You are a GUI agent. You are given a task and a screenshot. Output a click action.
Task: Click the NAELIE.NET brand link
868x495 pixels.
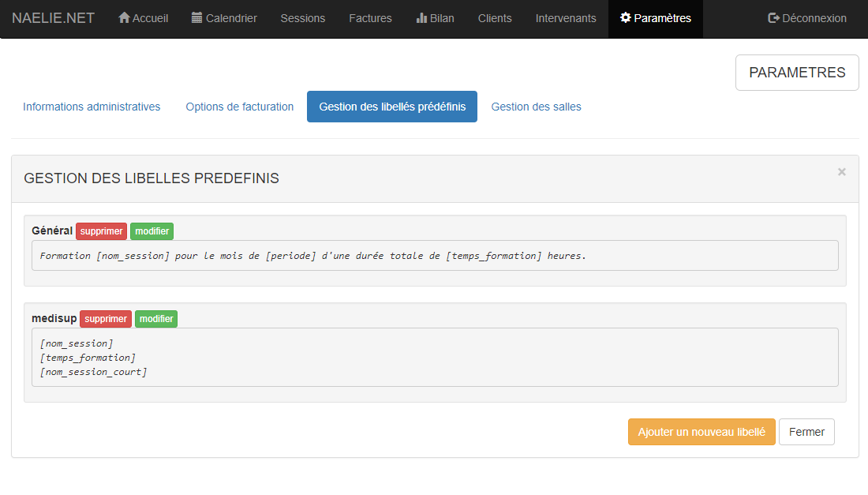(x=53, y=18)
